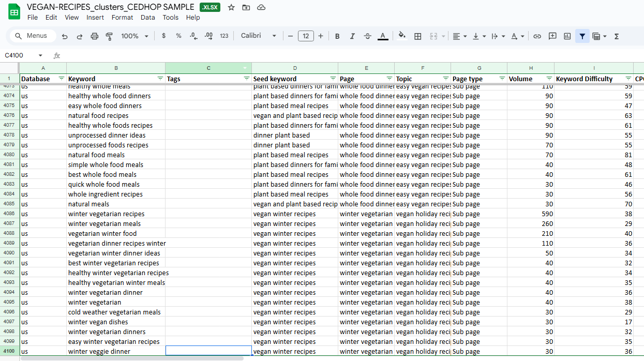Open the Data menu
The height and width of the screenshot is (361, 644).
(x=147, y=18)
